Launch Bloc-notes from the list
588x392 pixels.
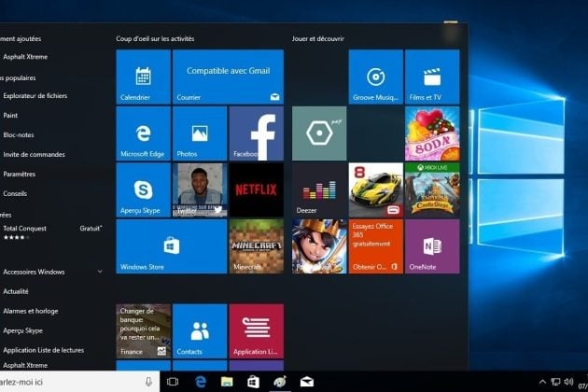19,134
